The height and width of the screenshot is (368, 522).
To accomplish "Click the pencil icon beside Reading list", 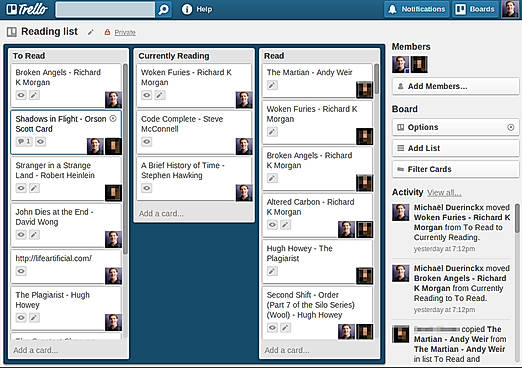I will coord(91,32).
